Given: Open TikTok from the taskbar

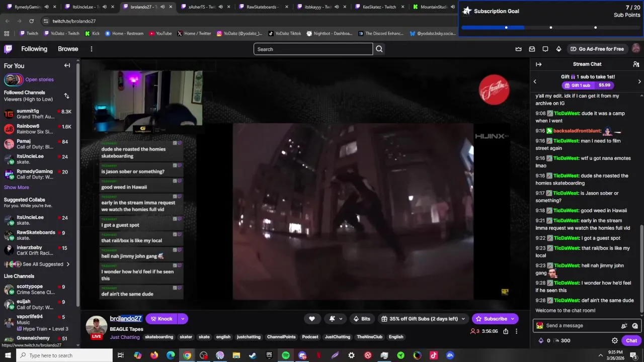Looking at the screenshot, I should 434,355.
